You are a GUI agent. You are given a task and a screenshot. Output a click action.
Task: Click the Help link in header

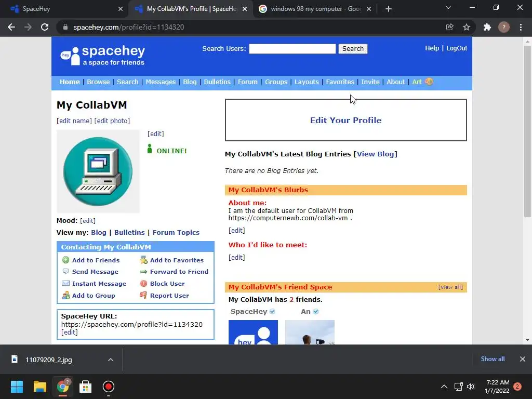pos(432,48)
